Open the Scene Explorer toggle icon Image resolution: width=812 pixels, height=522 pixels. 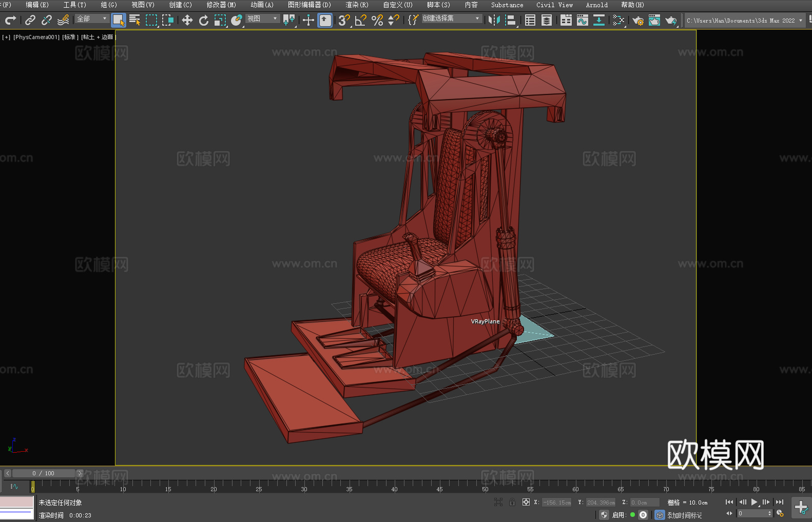(530, 20)
